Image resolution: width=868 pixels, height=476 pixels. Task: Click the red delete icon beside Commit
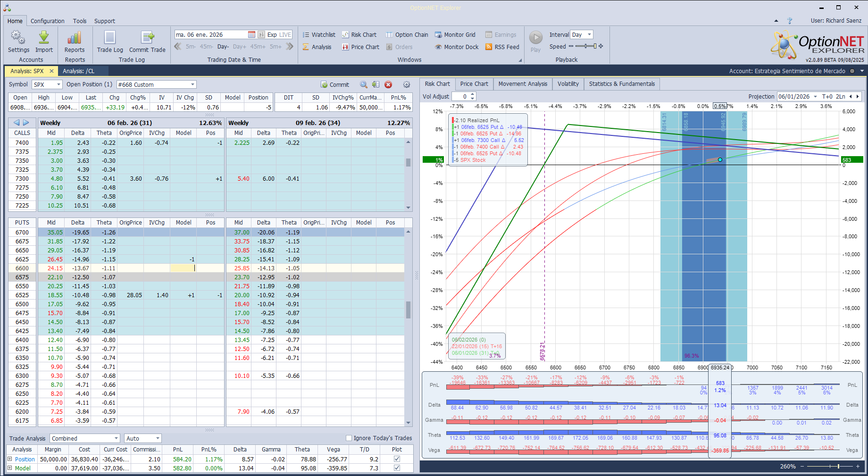pos(388,84)
